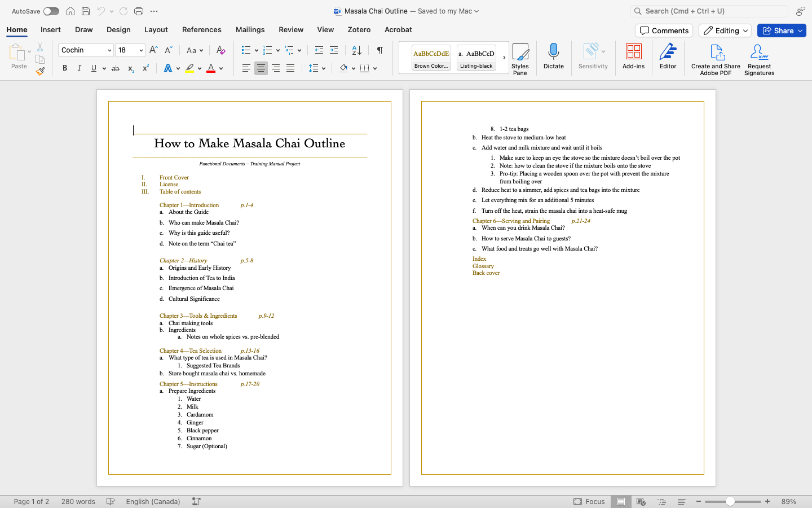Open the Editing mode dropdown
Image resolution: width=812 pixels, height=508 pixels.
[725, 30]
